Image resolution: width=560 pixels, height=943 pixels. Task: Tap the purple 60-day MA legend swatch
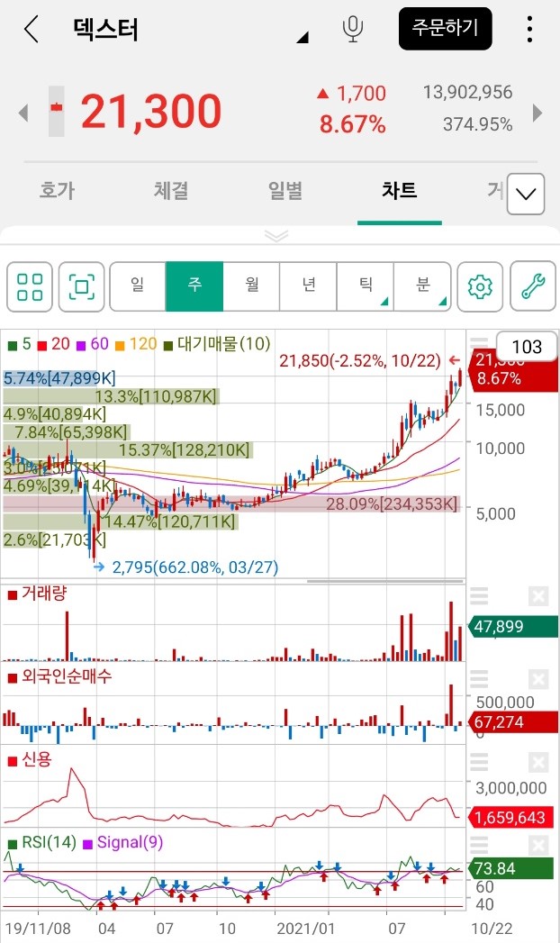[80, 346]
